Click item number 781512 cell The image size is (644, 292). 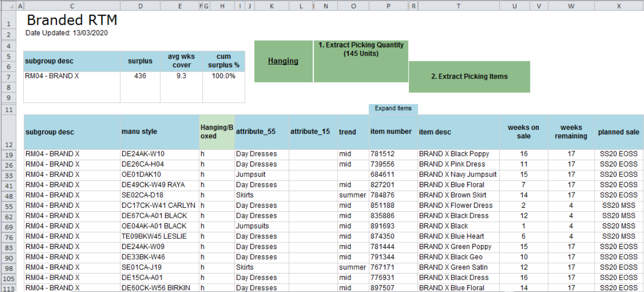(x=392, y=154)
